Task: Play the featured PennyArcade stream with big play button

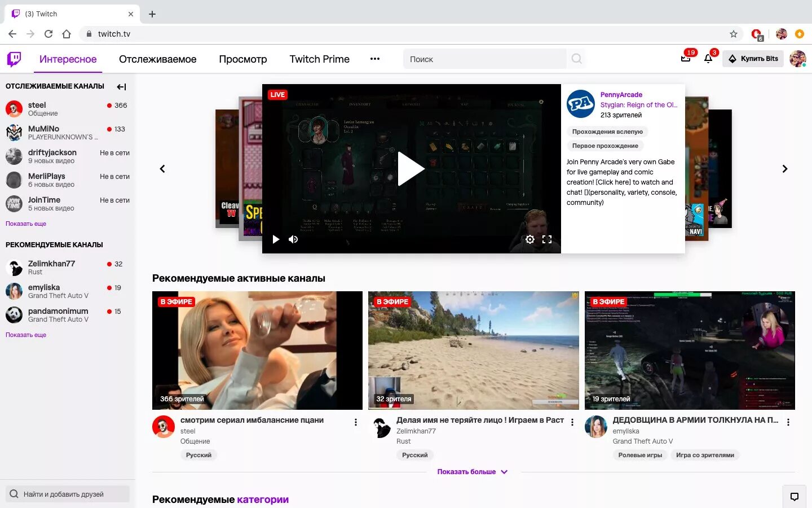Action: [x=411, y=169]
